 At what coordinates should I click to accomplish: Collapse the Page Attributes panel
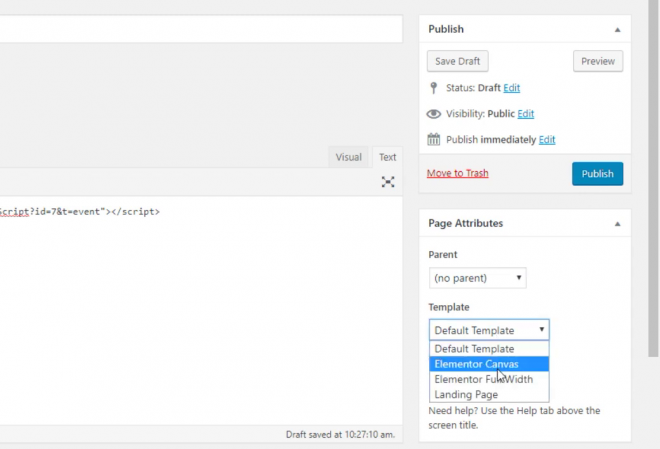617,223
